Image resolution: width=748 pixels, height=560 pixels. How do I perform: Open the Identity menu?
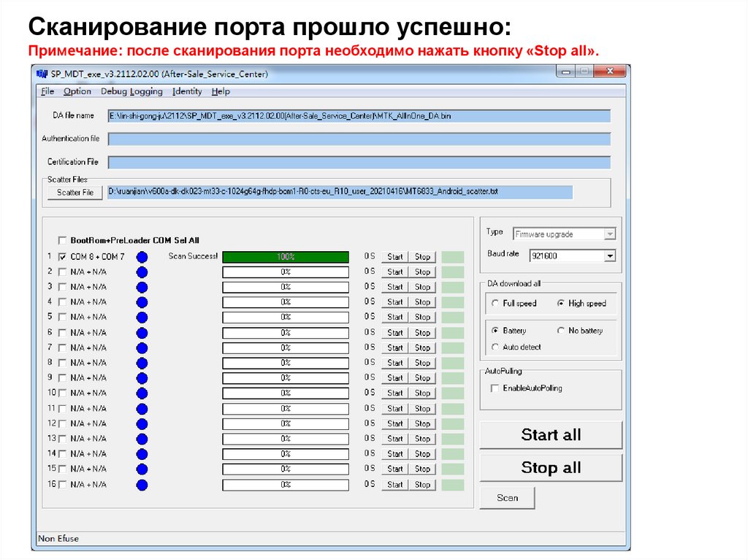pos(187,91)
